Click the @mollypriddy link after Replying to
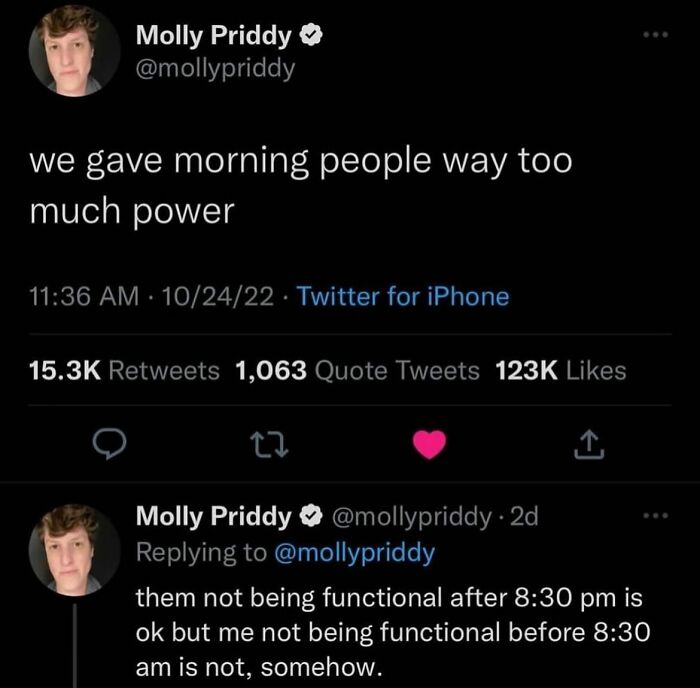Image resolution: width=700 pixels, height=688 pixels. 354,552
